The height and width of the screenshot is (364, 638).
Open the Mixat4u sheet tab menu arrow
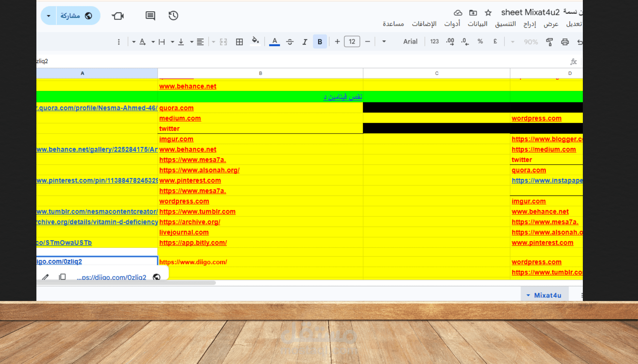[528, 295]
